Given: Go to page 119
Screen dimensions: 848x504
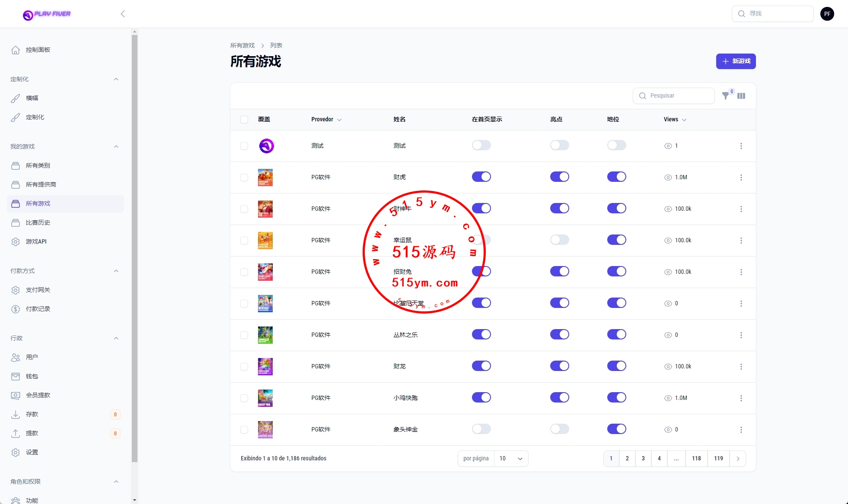Looking at the screenshot, I should (x=718, y=459).
